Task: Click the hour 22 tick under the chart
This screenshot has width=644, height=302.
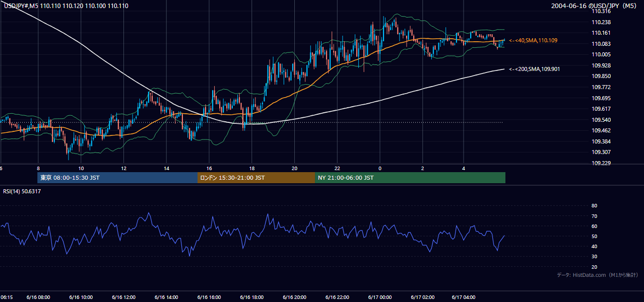Action: click(337, 168)
